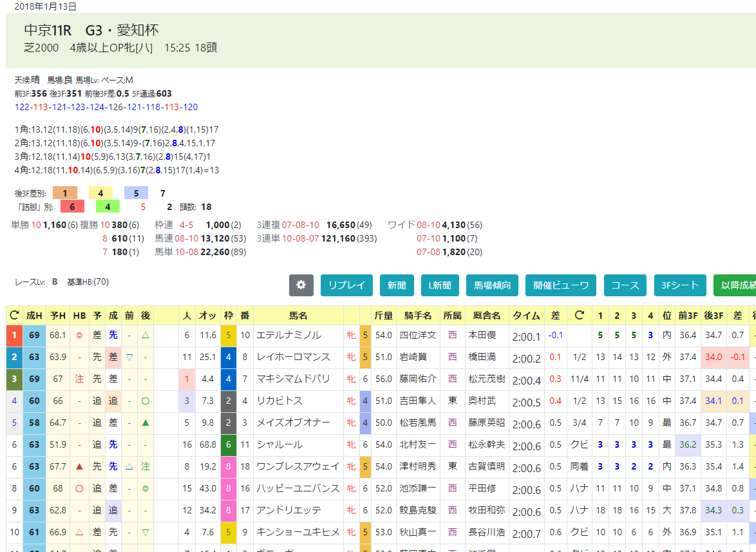Click the red ▲ HB mark for ワンブレスアウェイ
Image resolution: width=756 pixels, height=552 pixels.
[80, 467]
